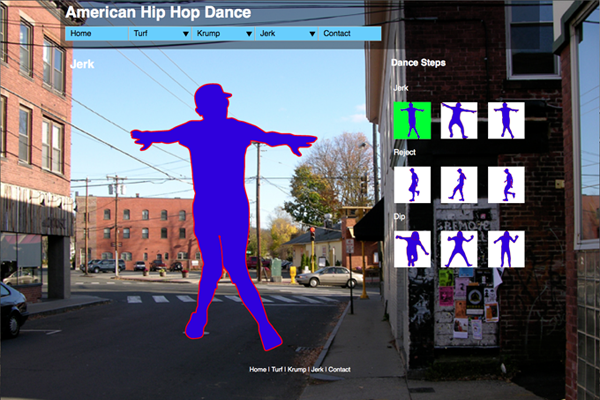Expand the Jerk dropdown in navigation bar
600x400 pixels.
pyautogui.click(x=286, y=34)
